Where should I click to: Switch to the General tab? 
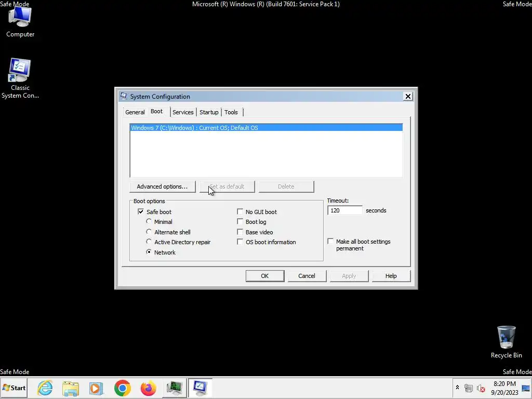pos(135,112)
